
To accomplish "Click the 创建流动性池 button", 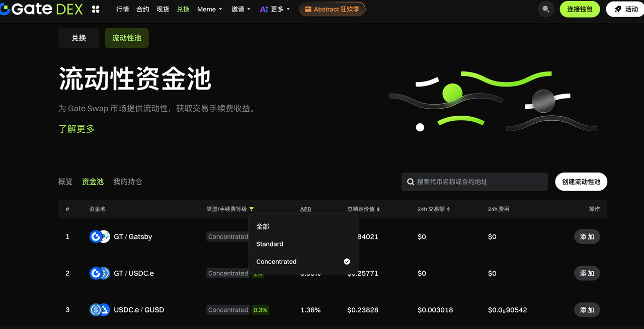I will coord(581,182).
